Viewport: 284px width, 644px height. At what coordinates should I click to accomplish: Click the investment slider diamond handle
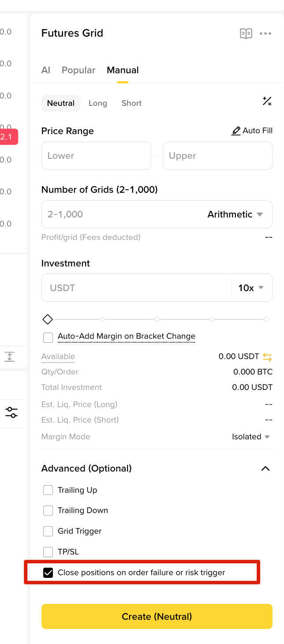point(48,319)
